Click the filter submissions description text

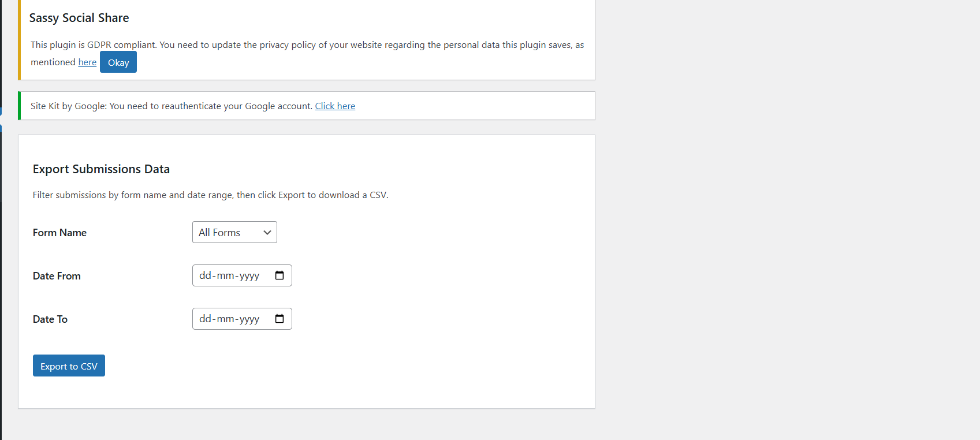tap(210, 195)
